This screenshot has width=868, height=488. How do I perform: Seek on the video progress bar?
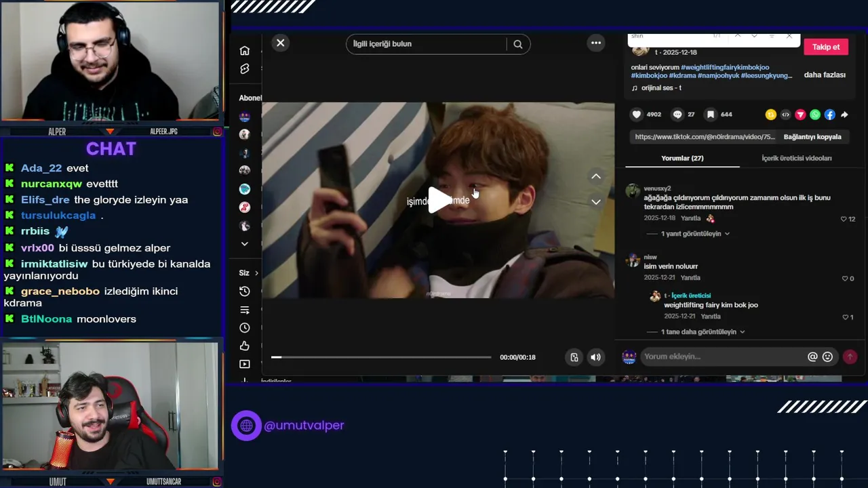pos(381,357)
